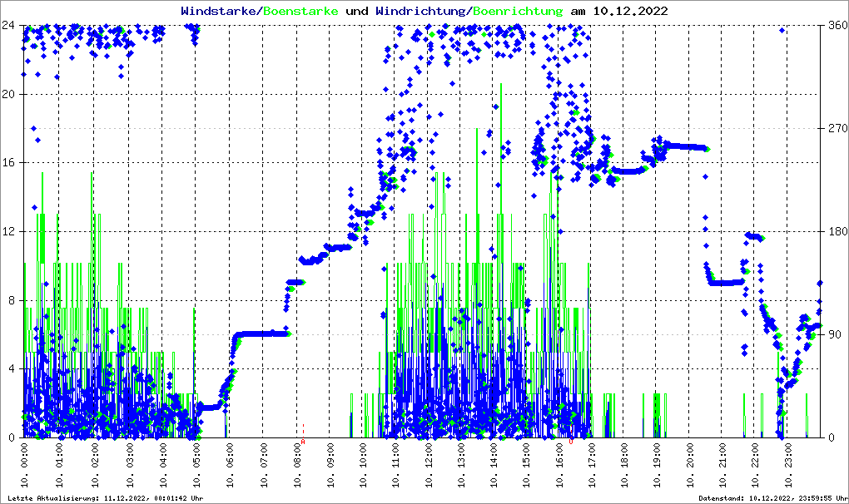Click the '270' label on right axis
Viewport: 849px width, 504px height.
point(836,129)
